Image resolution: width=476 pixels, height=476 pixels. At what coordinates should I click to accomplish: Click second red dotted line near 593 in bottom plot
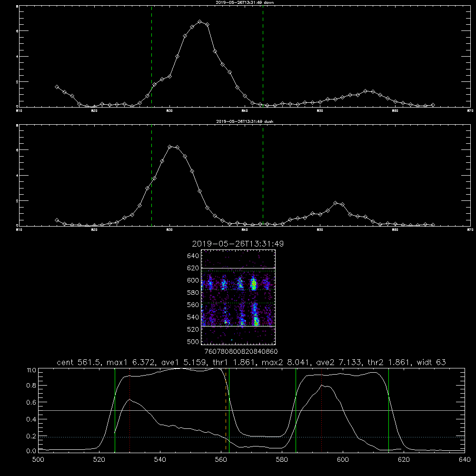click(321, 410)
